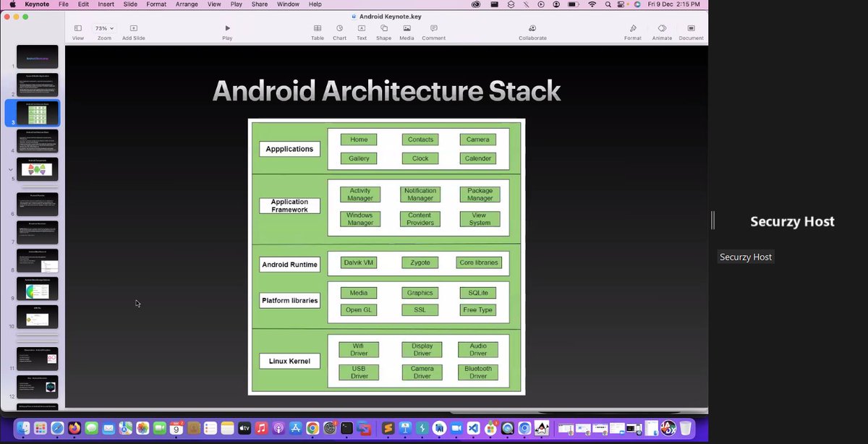Open the Slide menu

(130, 4)
